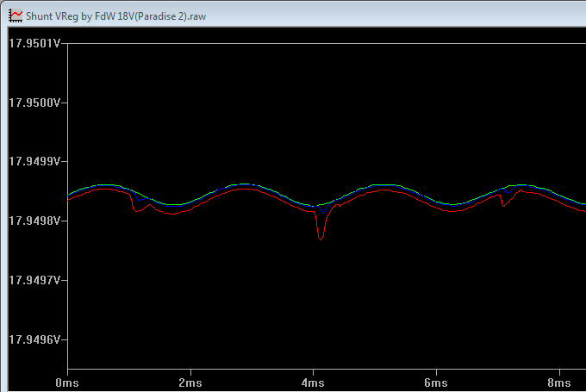Click the 17.9501V vertical axis label
The width and height of the screenshot is (586, 392).
click(x=34, y=44)
